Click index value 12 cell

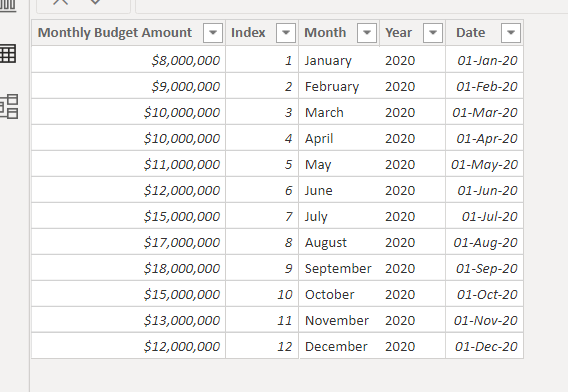[262, 346]
